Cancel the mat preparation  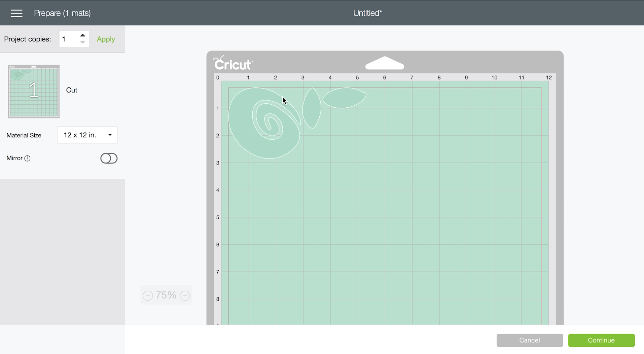tap(530, 340)
